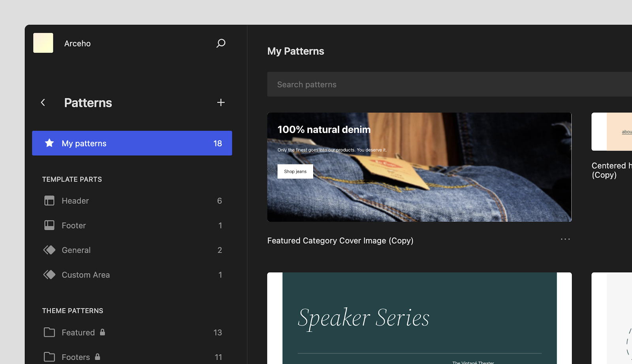
Task: Open the Footers theme patterns category
Action: (x=76, y=357)
